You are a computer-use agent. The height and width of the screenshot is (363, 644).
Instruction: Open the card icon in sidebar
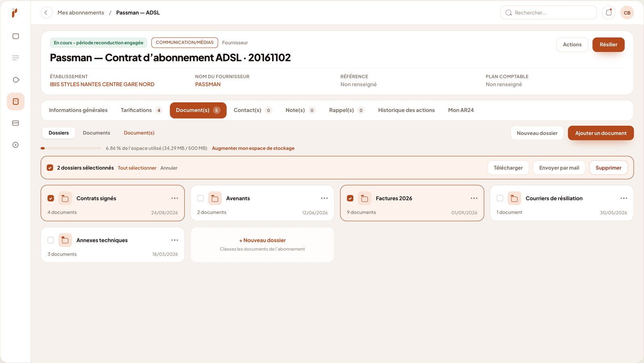16,123
